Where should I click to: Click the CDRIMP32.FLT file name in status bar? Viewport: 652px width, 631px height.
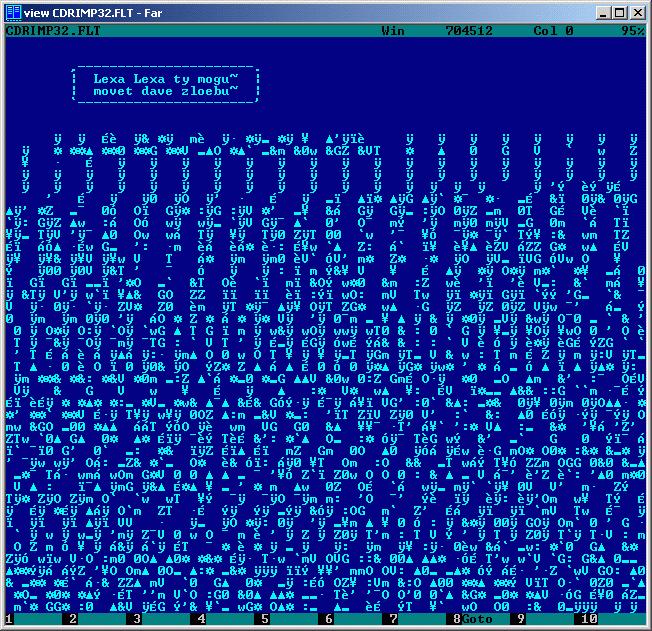(53, 31)
